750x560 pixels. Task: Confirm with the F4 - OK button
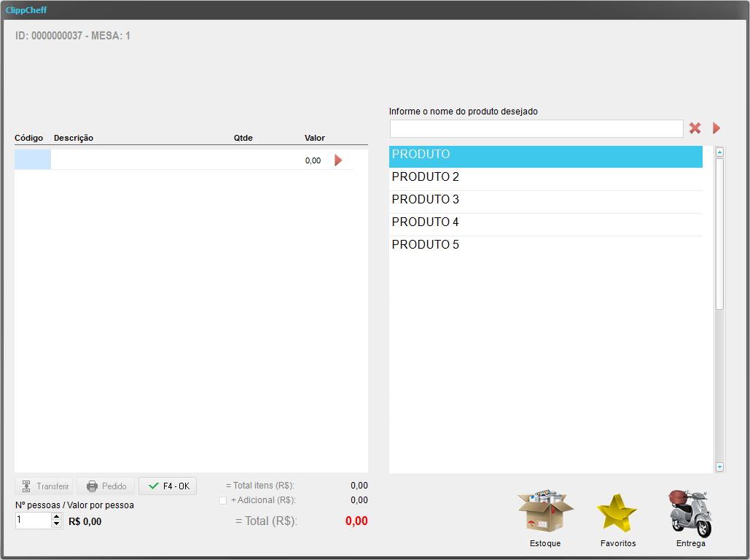168,486
